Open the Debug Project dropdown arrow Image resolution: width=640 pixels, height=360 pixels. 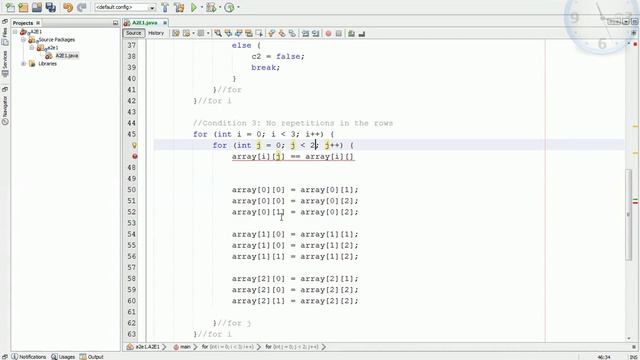coord(220,7)
